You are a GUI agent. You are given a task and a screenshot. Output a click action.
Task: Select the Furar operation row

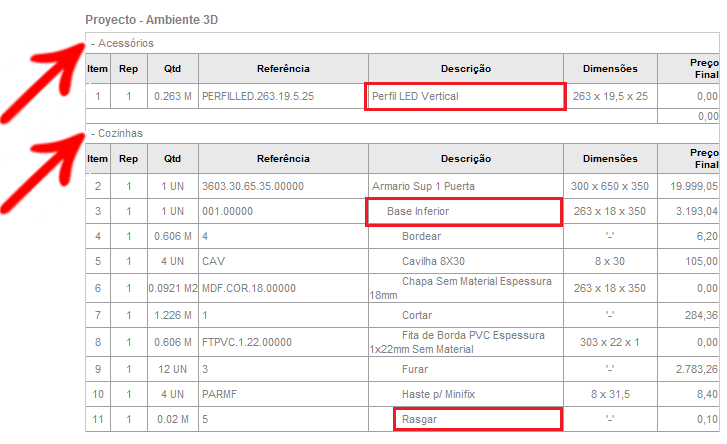[418, 367]
